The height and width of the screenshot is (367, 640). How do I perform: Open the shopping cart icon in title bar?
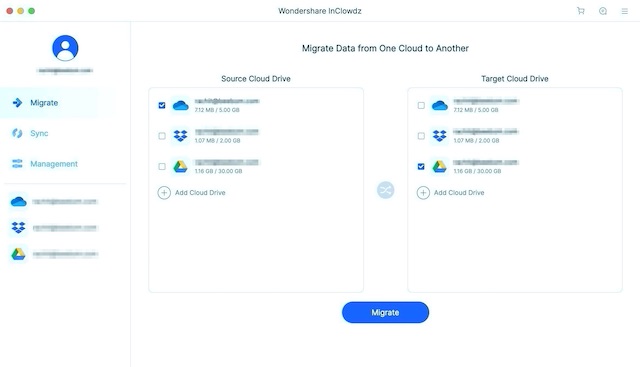[580, 11]
